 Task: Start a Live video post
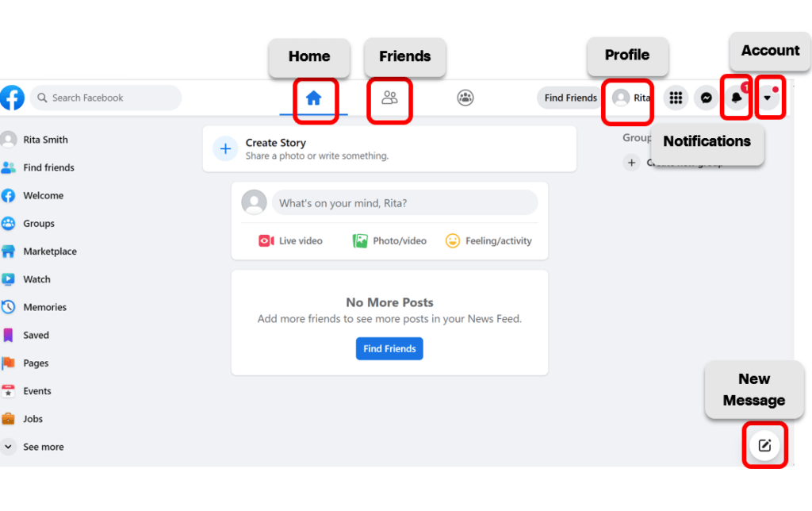[290, 240]
